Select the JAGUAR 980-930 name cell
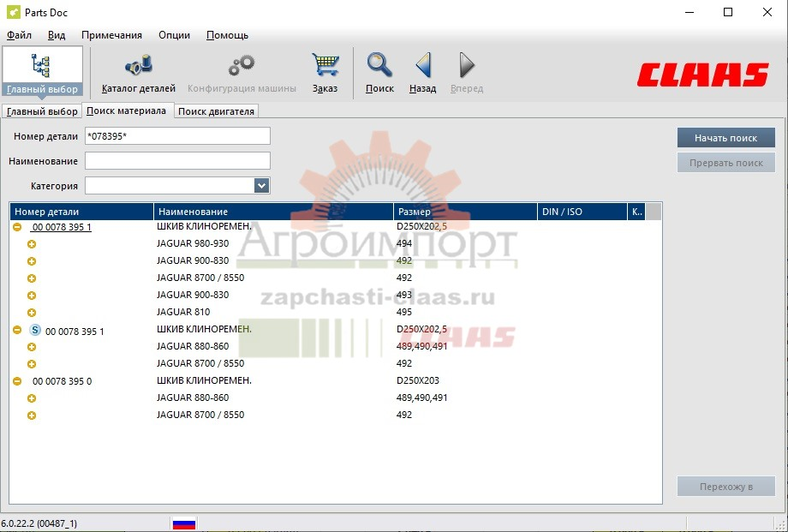Viewport: 788px width, 532px height. [x=193, y=243]
